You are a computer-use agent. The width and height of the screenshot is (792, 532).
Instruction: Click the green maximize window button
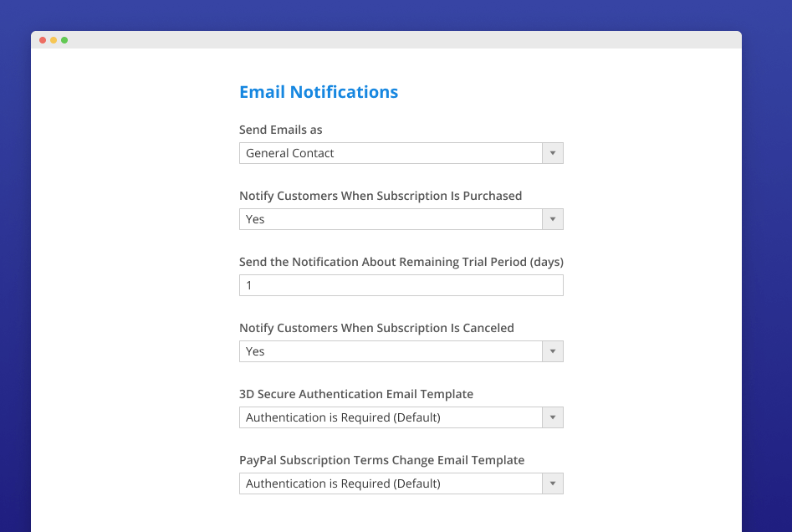(64, 40)
